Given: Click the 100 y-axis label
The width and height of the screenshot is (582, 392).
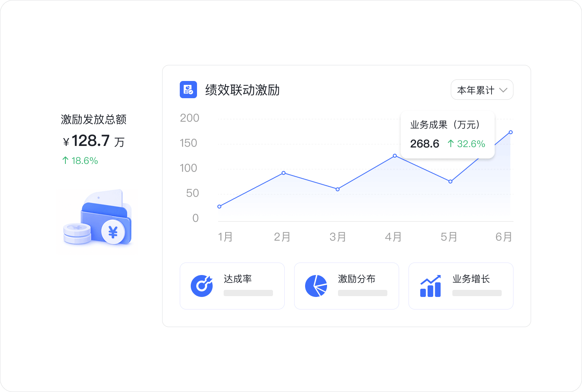Looking at the screenshot, I should [188, 168].
